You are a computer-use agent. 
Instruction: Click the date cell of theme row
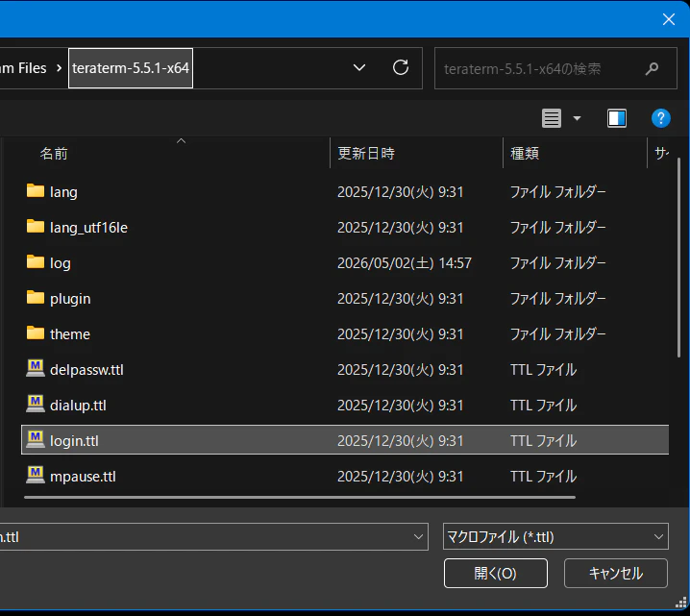401,334
